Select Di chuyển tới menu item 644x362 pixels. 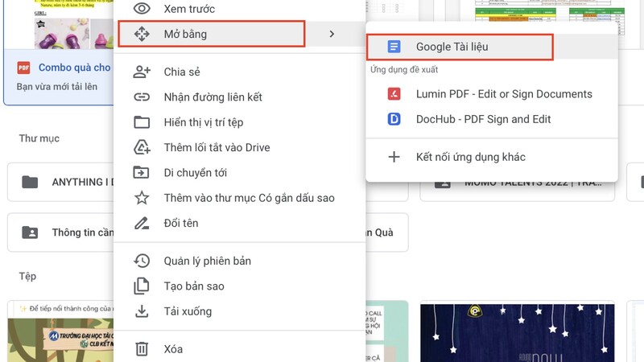pyautogui.click(x=239, y=172)
